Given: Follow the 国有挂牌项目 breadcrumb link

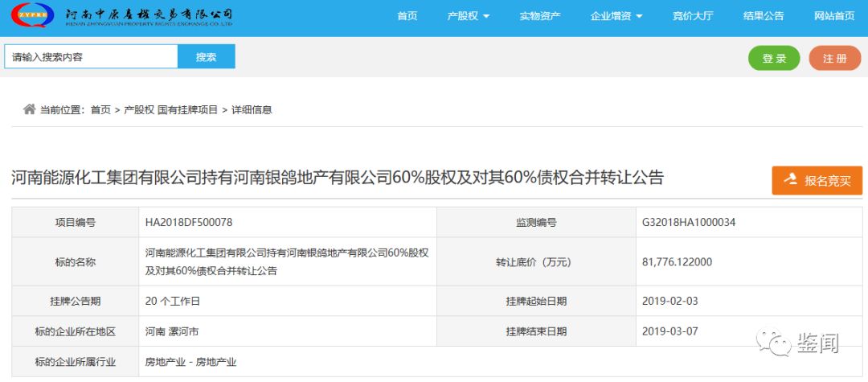Looking at the screenshot, I should tap(187, 110).
